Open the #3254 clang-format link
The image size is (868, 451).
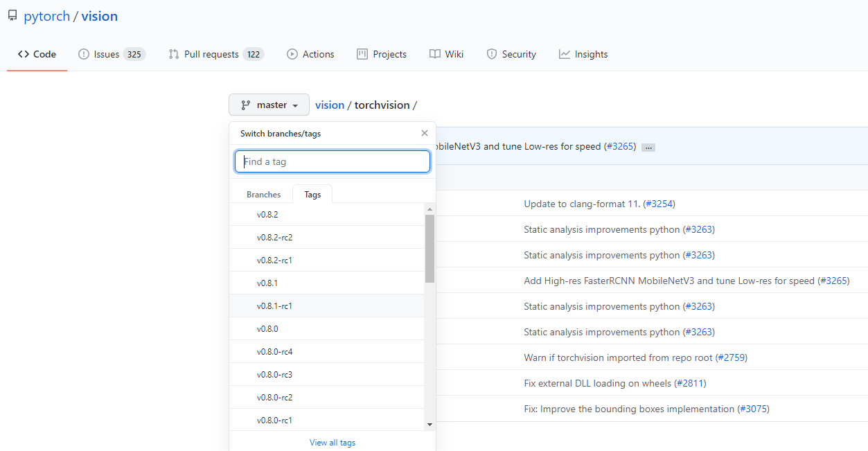pos(659,204)
